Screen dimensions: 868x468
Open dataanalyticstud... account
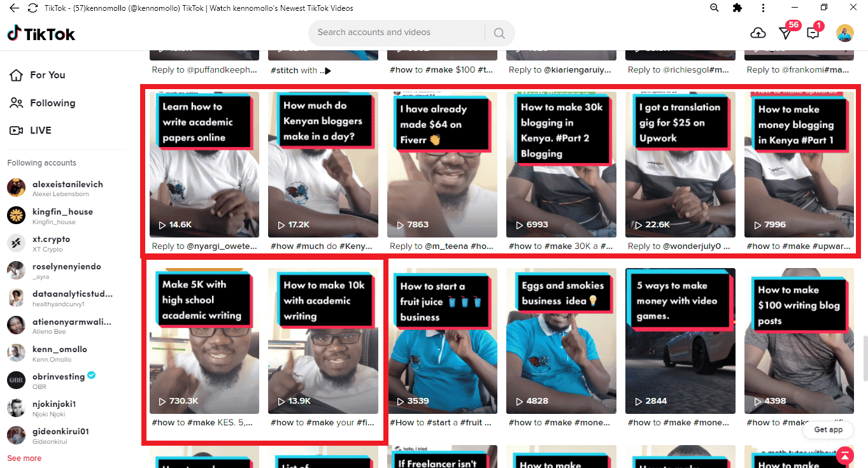pyautogui.click(x=60, y=298)
